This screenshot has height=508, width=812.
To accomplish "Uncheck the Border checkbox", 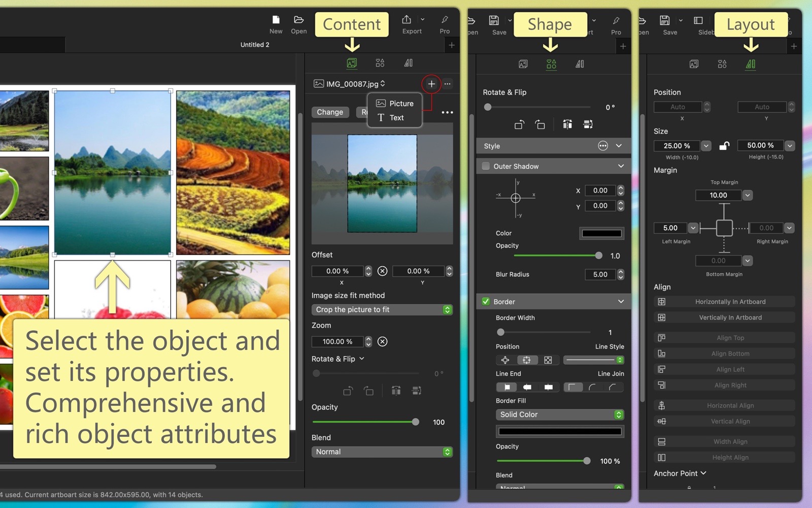I will (486, 301).
